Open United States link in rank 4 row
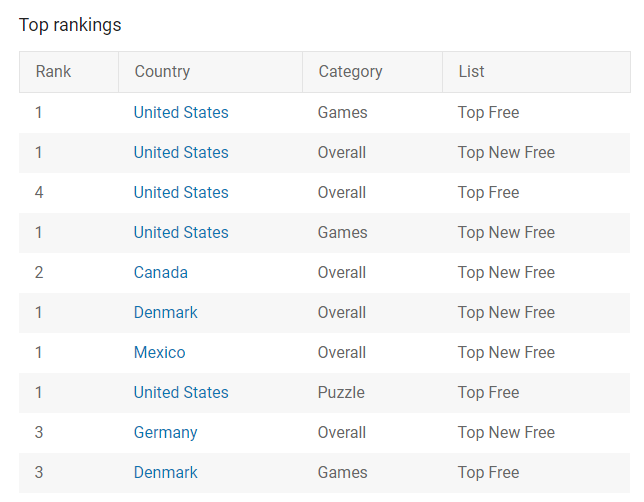Image resolution: width=644 pixels, height=502 pixels. pos(181,193)
